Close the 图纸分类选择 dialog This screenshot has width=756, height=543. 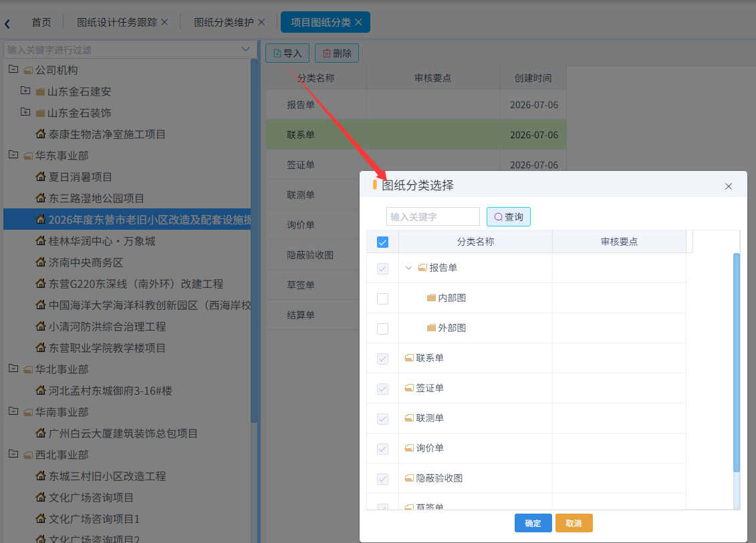click(x=729, y=186)
